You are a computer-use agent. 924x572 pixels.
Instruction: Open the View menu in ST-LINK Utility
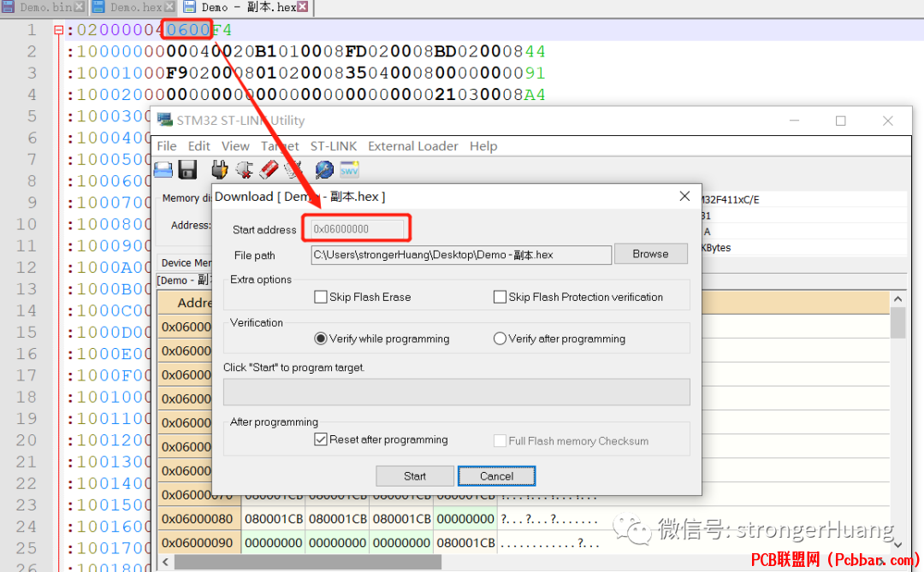[x=235, y=146]
